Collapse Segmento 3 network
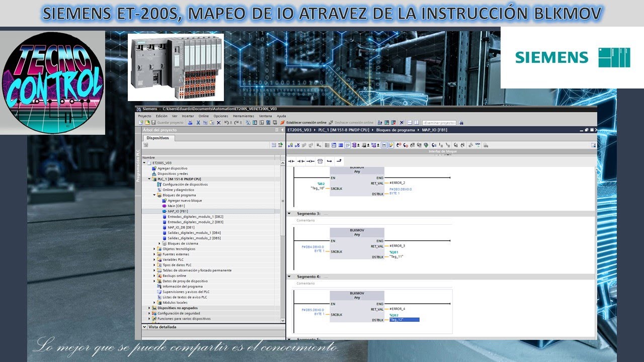This screenshot has height=362, width=644. [289, 214]
